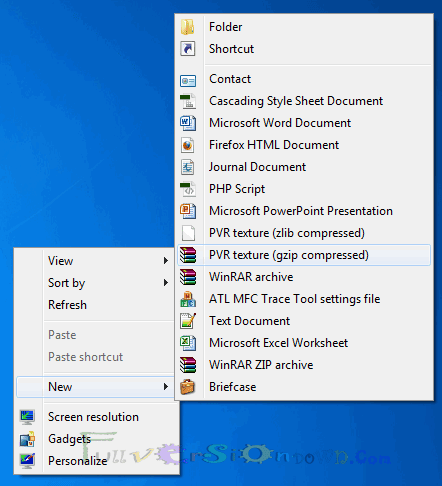Click the WinRAR archive books icon
This screenshot has height=486, width=442.
(188, 277)
